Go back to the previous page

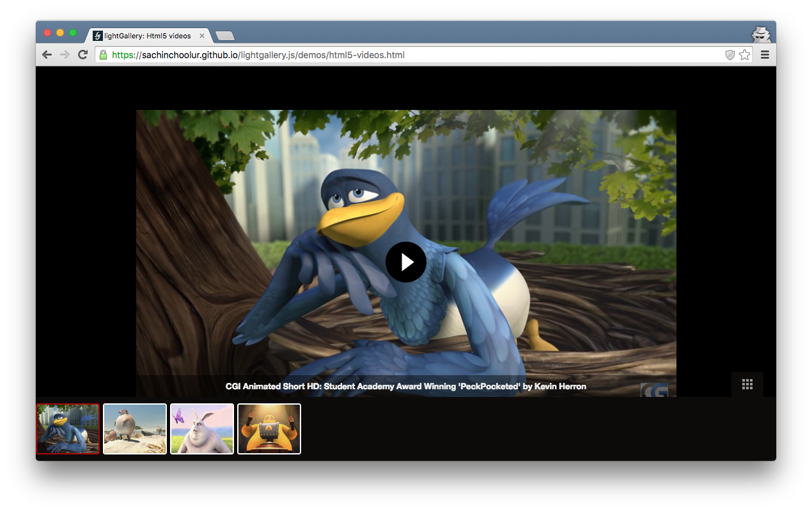coord(47,55)
